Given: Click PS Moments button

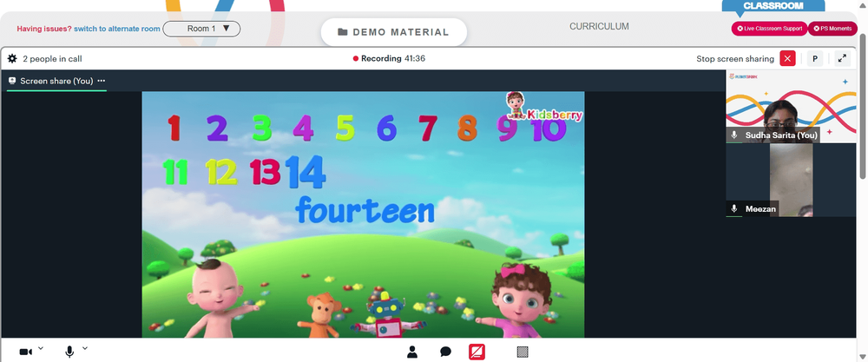Looking at the screenshot, I should pos(832,29).
